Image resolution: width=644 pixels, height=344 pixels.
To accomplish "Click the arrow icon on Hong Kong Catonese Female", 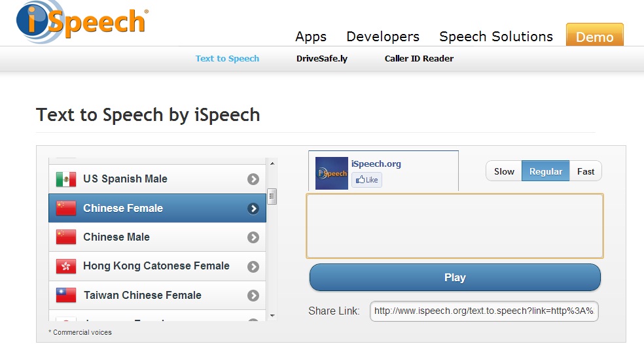I will click(x=253, y=266).
